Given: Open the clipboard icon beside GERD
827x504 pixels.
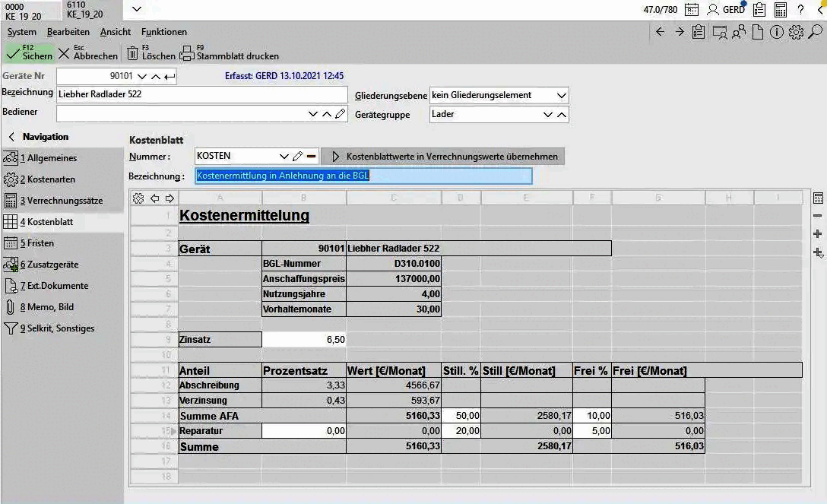Looking at the screenshot, I should tap(759, 9).
